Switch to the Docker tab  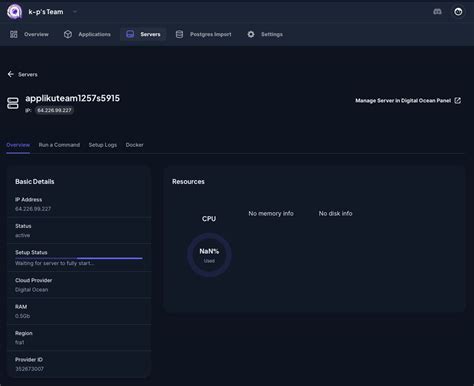tap(135, 145)
